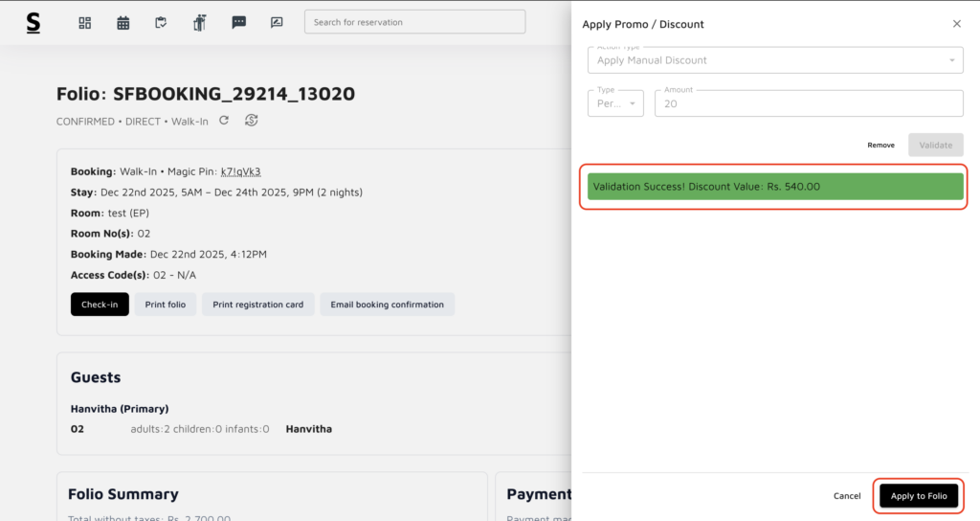Click the sync currency icon under folio title

click(x=252, y=121)
